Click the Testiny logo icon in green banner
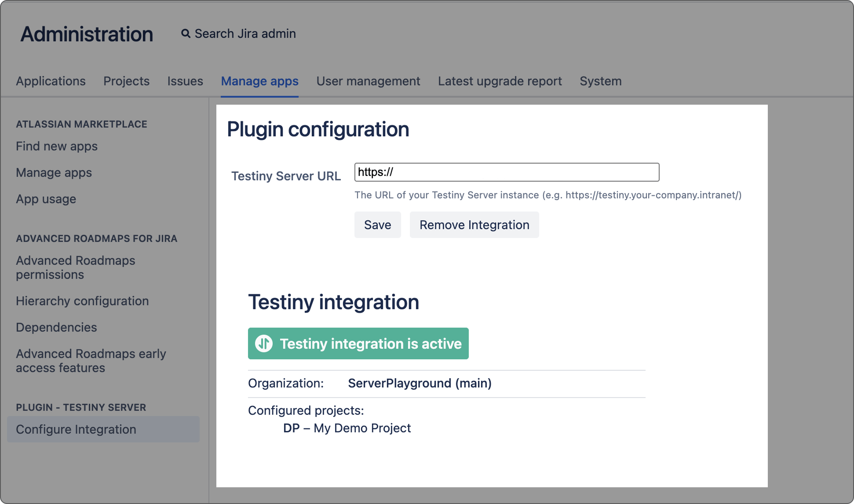 264,343
